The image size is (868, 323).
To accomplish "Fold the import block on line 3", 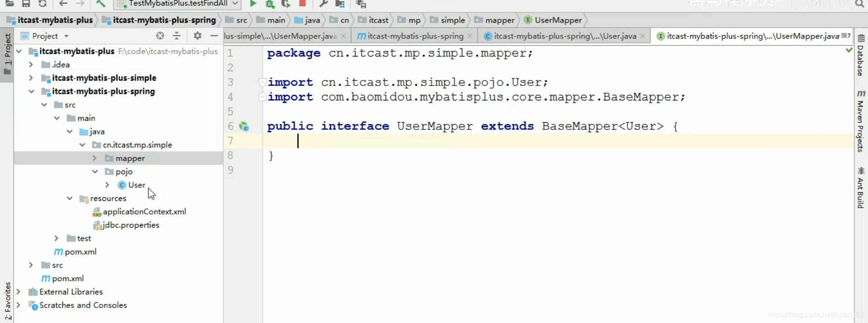I will (x=262, y=82).
